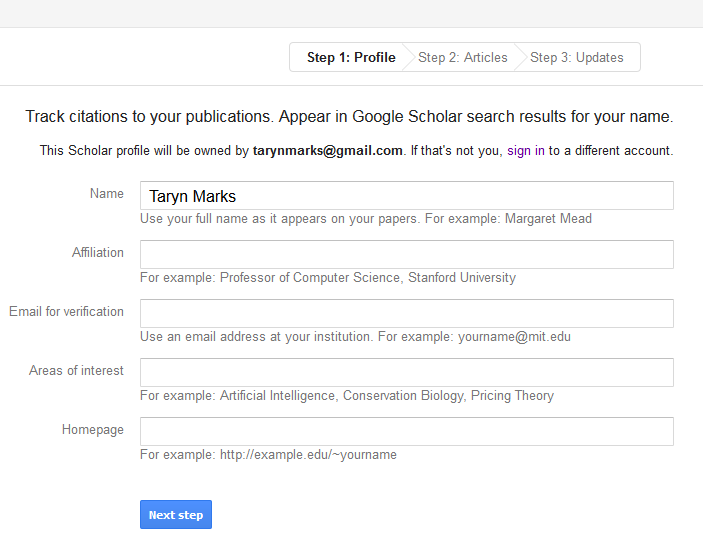Click the Pricing Theory interests example text
Screen dimensions: 703x552
click(347, 396)
